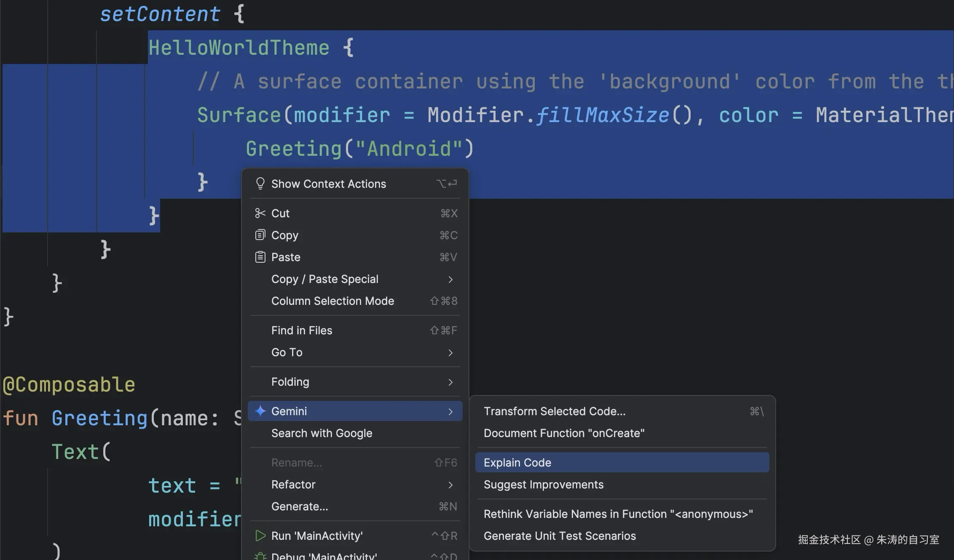Select Transform Selected Code... entry
Viewport: 954px width, 560px height.
point(554,411)
